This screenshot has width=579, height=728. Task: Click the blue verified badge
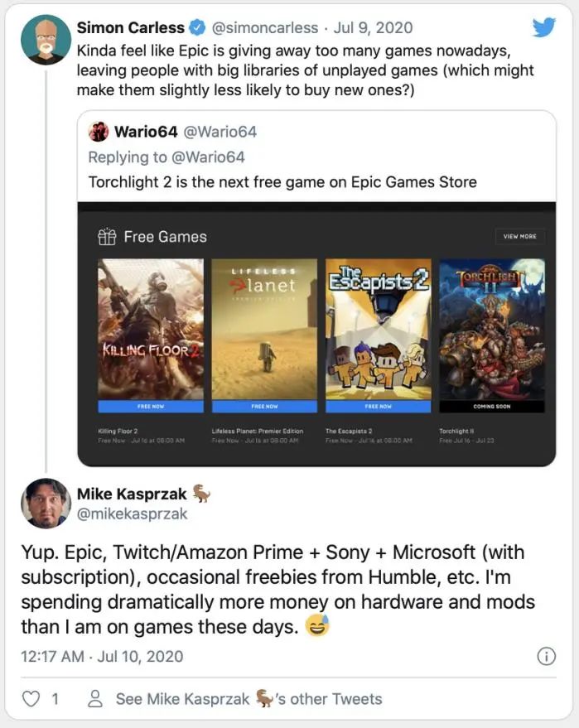[x=194, y=27]
